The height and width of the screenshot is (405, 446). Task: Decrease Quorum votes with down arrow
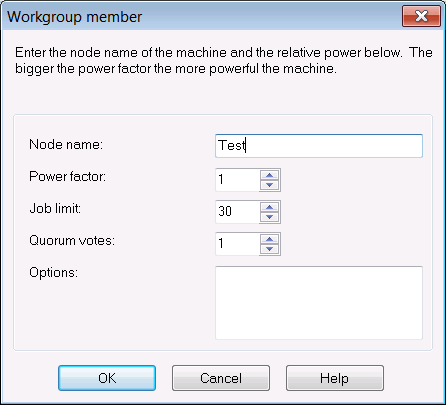[269, 249]
